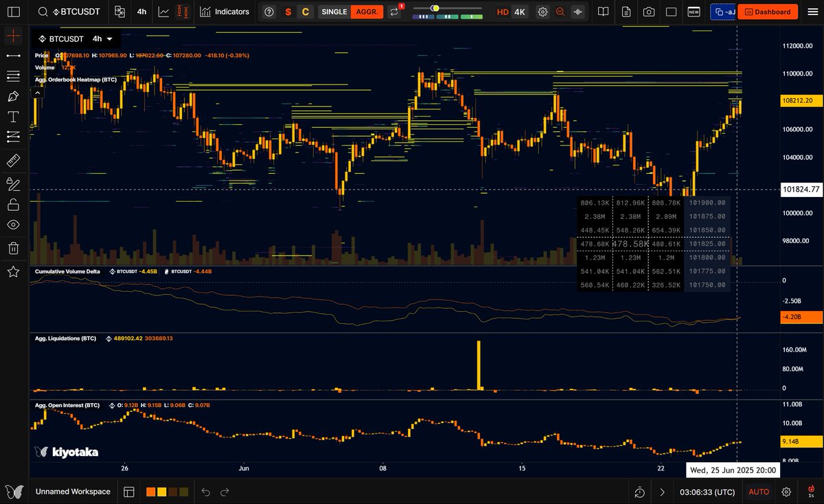Take a chart screenshot with camera icon
Viewport: 824px width, 504px height.
coord(648,12)
